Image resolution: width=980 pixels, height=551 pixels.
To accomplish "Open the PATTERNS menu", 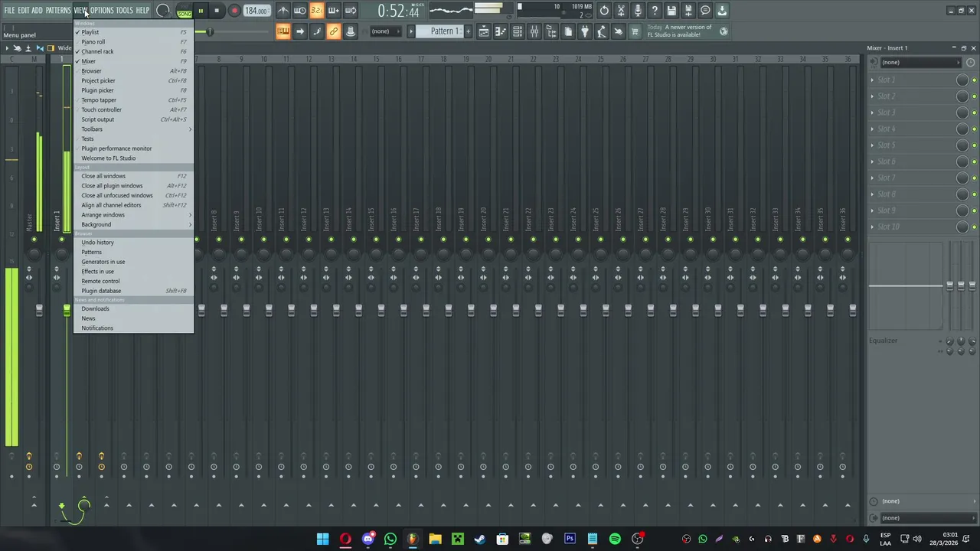I will pyautogui.click(x=58, y=11).
